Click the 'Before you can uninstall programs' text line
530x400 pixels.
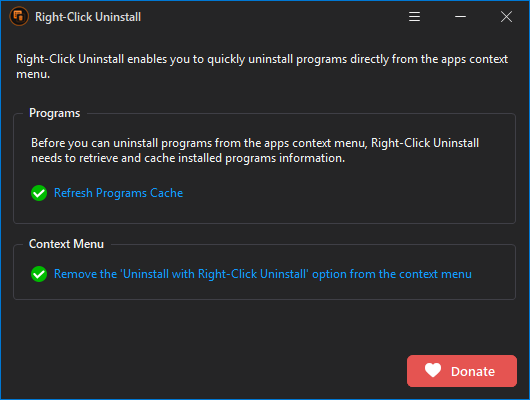coord(255,143)
